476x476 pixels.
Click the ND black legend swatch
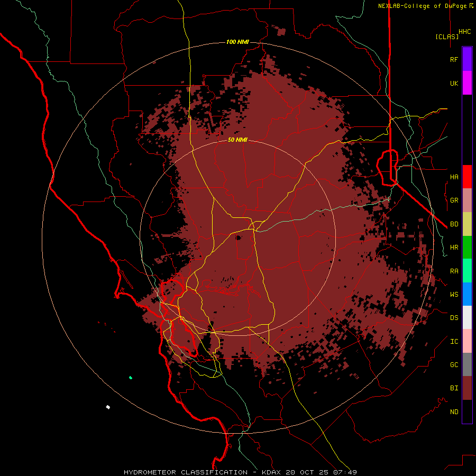467,411
